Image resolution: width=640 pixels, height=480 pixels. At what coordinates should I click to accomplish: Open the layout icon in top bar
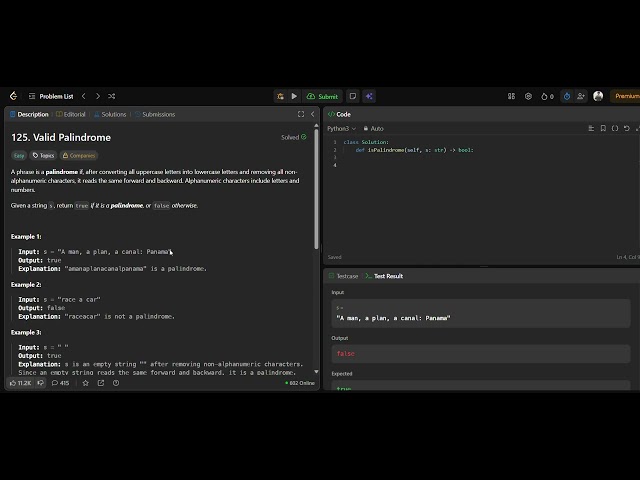click(511, 96)
